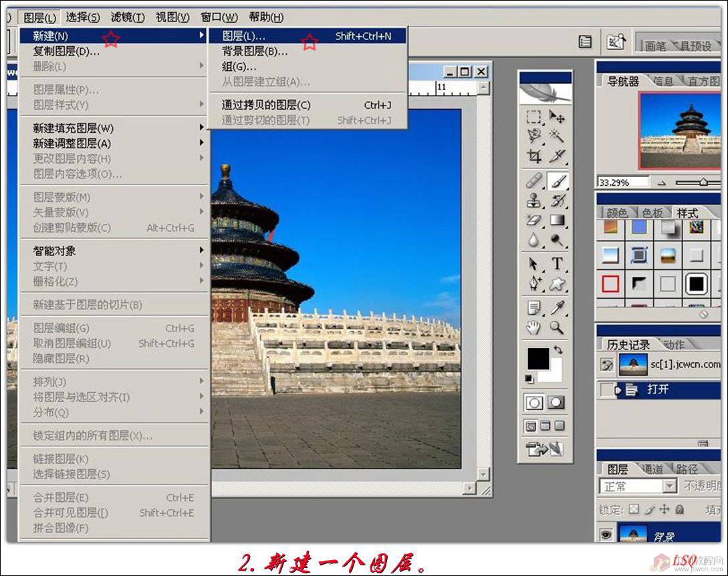The height and width of the screenshot is (576, 728).
Task: Select the Pen tool
Action: tap(533, 283)
